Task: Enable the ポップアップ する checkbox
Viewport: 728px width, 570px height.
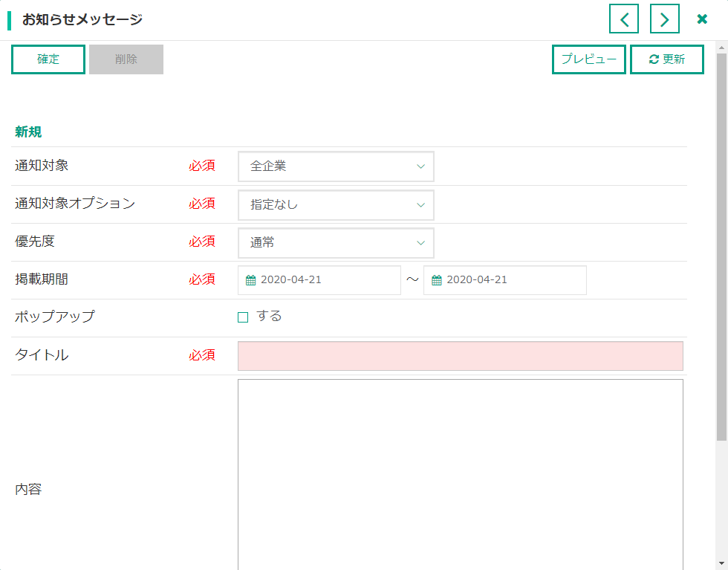Action: pos(243,317)
